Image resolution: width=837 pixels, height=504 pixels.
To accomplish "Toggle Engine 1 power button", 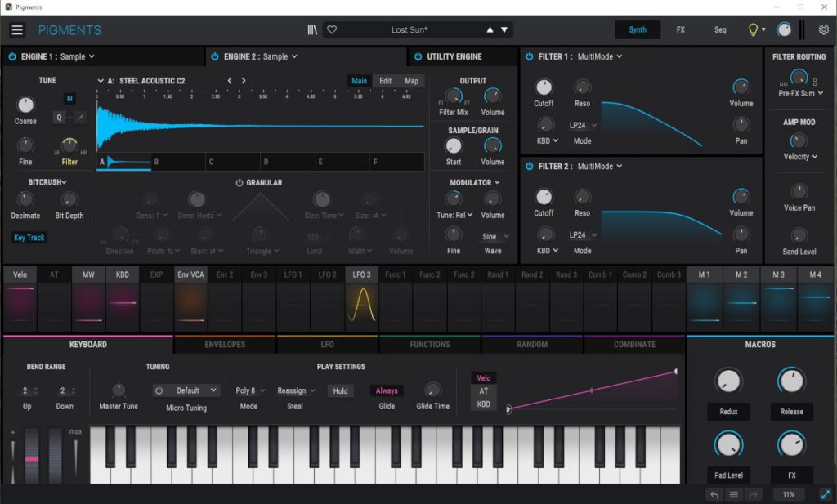I will [x=11, y=56].
